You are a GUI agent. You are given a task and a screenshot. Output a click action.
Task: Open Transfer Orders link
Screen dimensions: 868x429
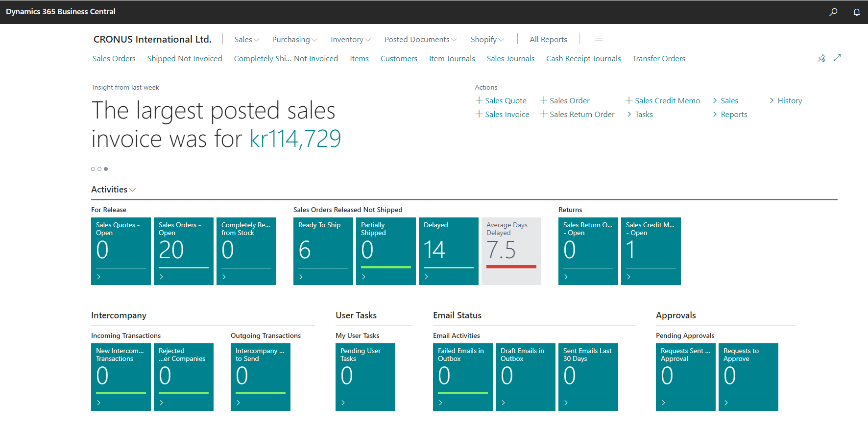click(x=659, y=58)
